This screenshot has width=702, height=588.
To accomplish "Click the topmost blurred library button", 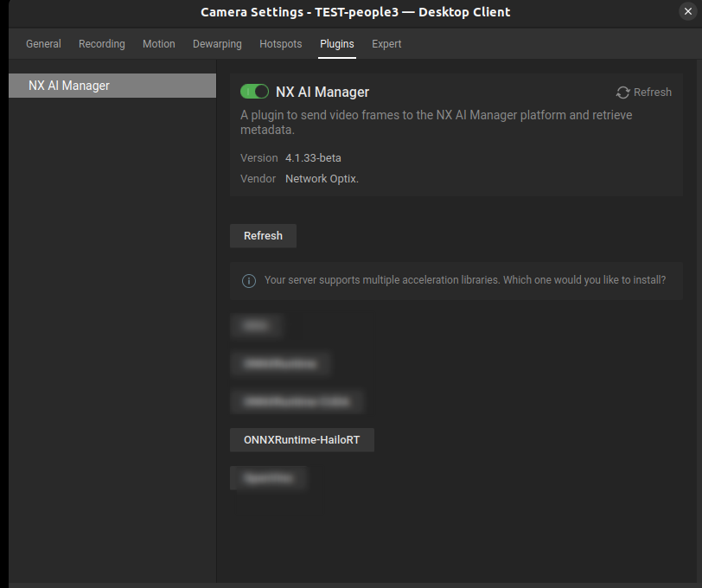I will click(256, 326).
